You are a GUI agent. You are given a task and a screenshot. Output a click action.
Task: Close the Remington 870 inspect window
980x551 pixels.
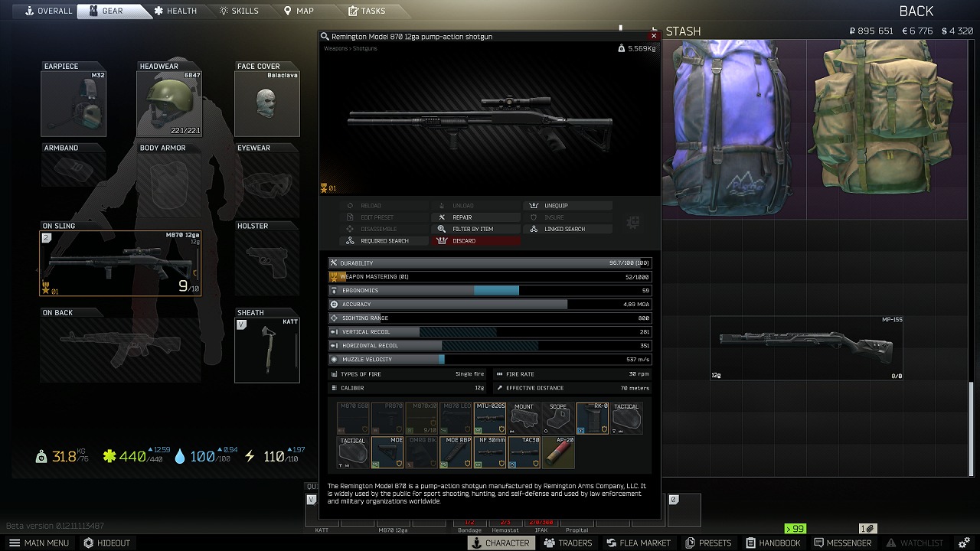tap(654, 36)
